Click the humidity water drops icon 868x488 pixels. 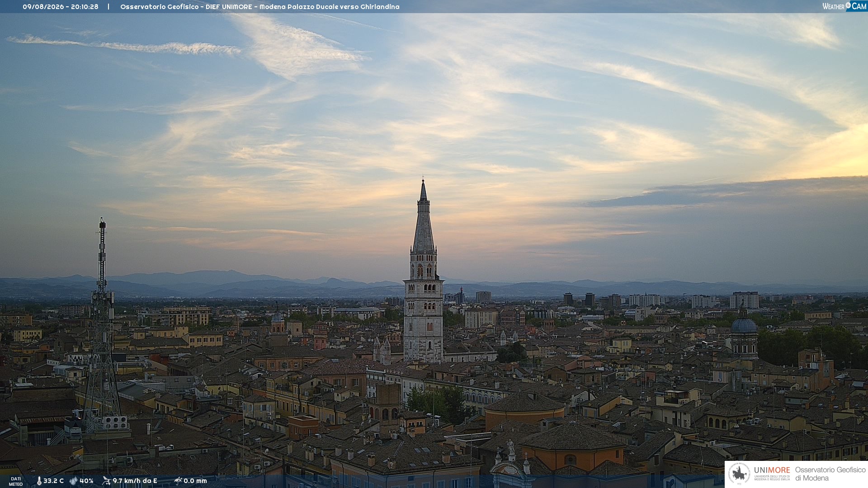[73, 481]
